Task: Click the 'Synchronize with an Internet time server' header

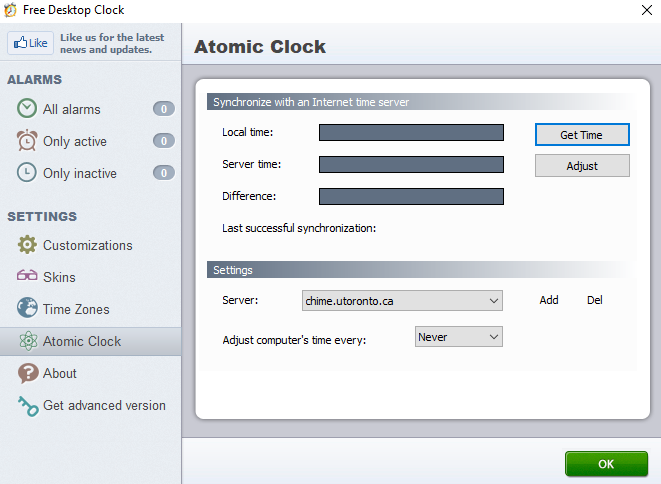Action: 311,102
